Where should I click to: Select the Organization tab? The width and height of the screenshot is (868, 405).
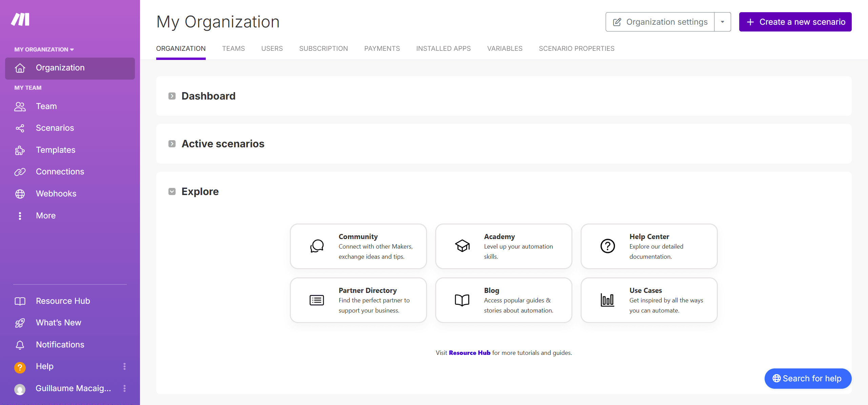(181, 48)
